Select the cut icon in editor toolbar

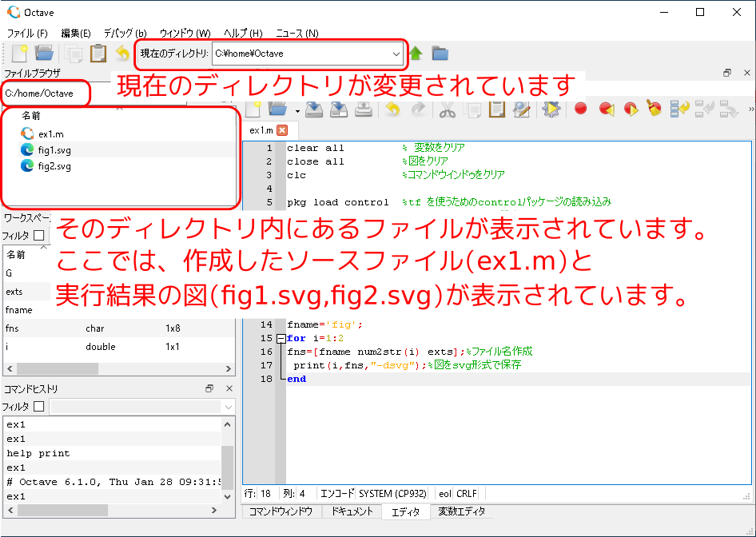448,109
